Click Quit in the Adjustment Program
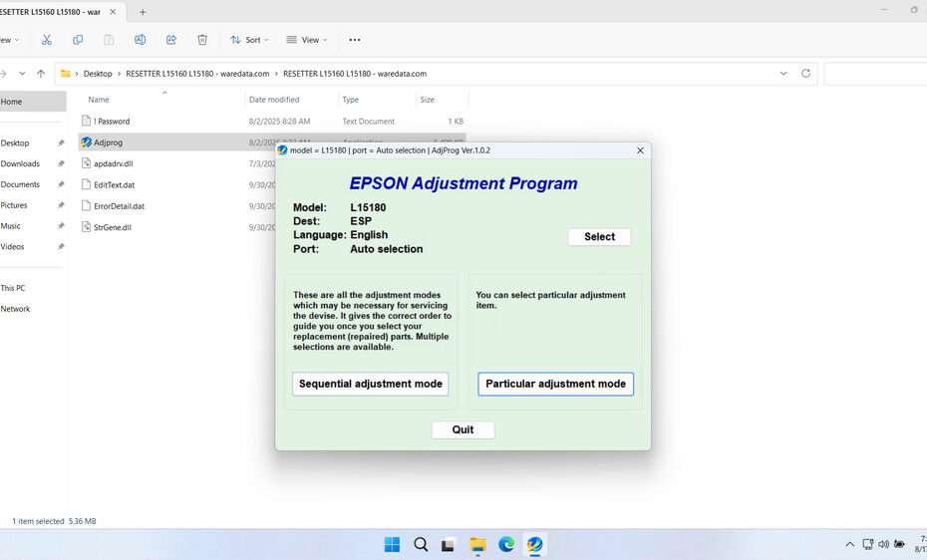Screen dimensions: 927x560 point(463,430)
